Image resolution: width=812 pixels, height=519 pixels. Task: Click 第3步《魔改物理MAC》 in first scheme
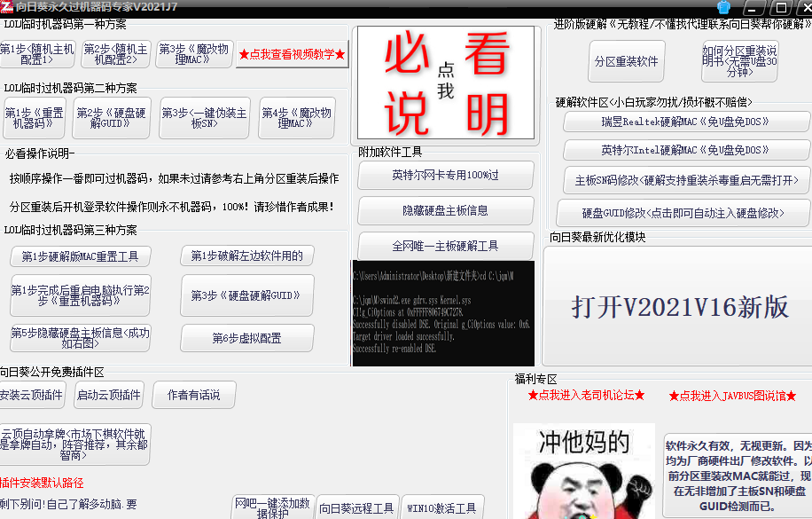coord(193,54)
